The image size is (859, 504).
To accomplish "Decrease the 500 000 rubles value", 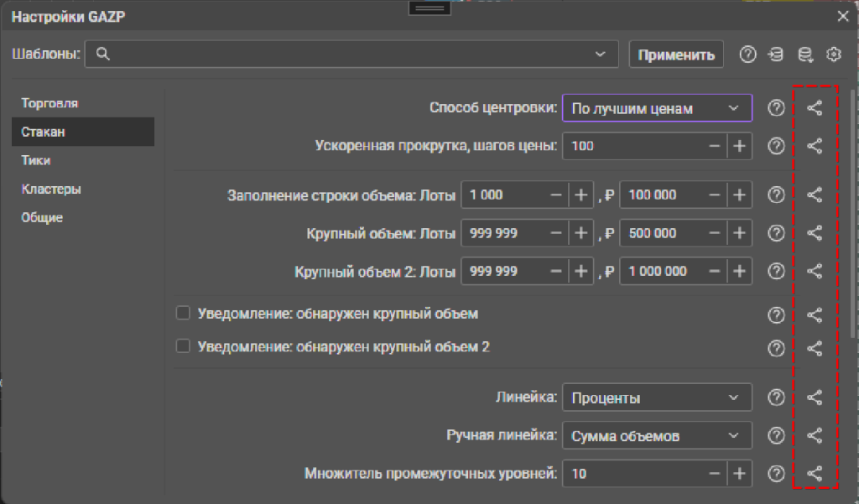I will point(715,233).
